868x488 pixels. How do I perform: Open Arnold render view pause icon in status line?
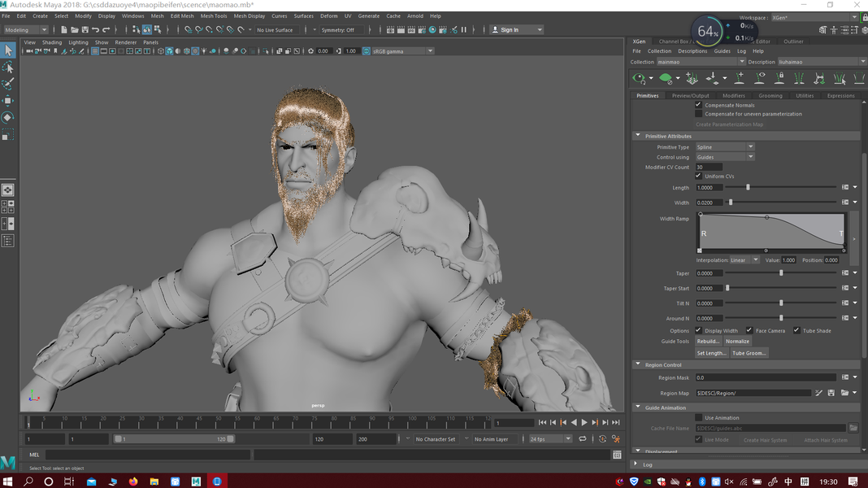(x=464, y=30)
